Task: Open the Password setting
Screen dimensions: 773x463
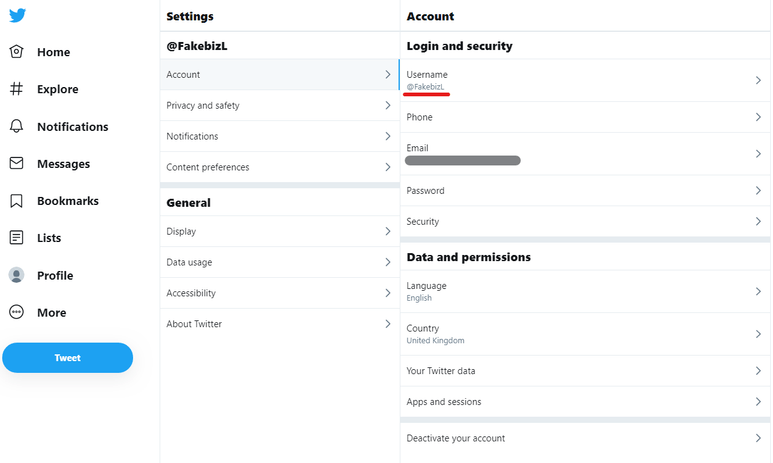Action: tap(585, 190)
